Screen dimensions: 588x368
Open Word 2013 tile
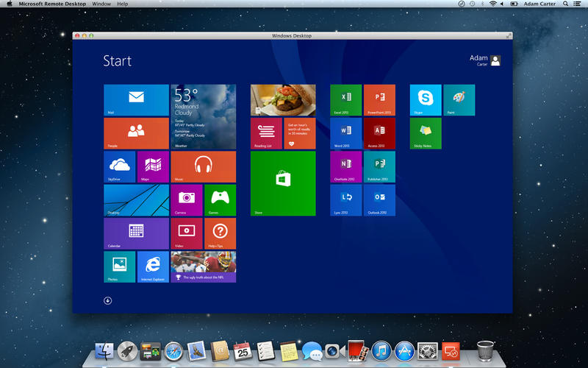345,133
